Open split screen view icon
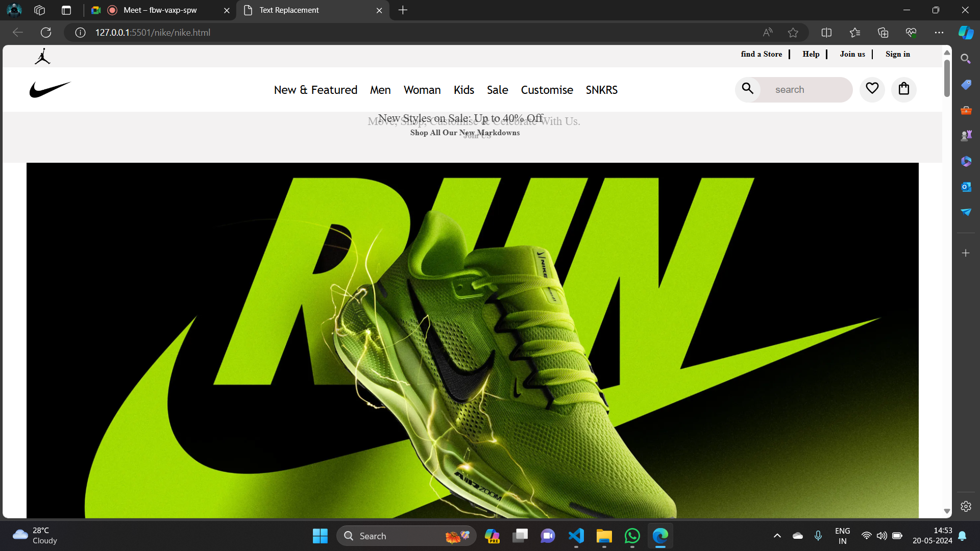The width and height of the screenshot is (980, 551). (x=826, y=33)
